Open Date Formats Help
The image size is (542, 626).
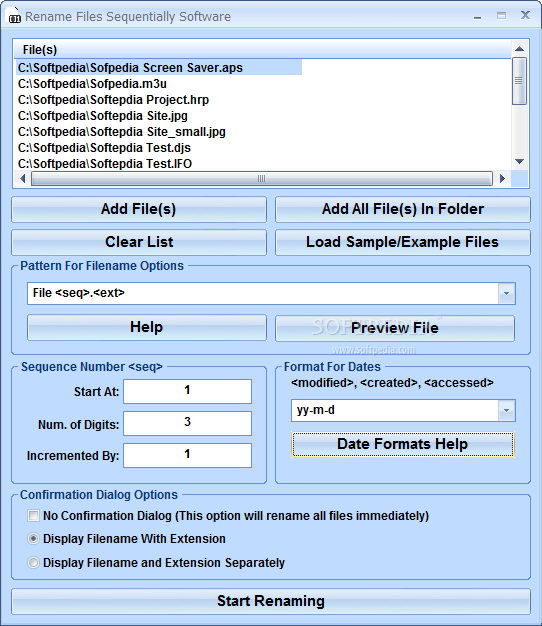[403, 444]
